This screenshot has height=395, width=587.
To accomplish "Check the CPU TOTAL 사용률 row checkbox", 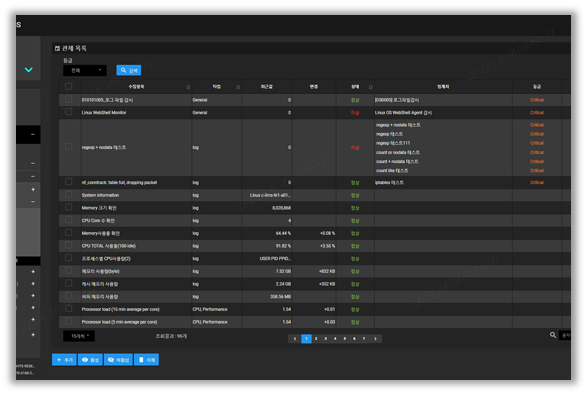I will (x=69, y=245).
